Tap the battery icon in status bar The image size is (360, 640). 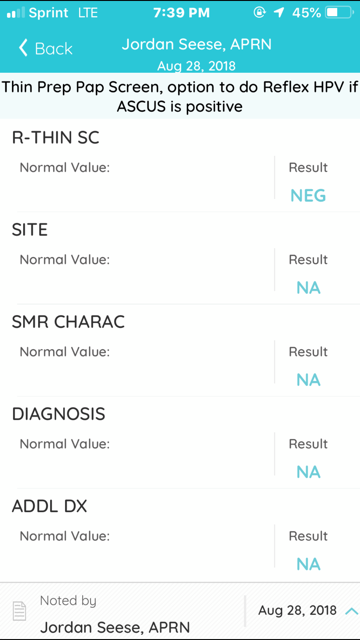tap(339, 13)
